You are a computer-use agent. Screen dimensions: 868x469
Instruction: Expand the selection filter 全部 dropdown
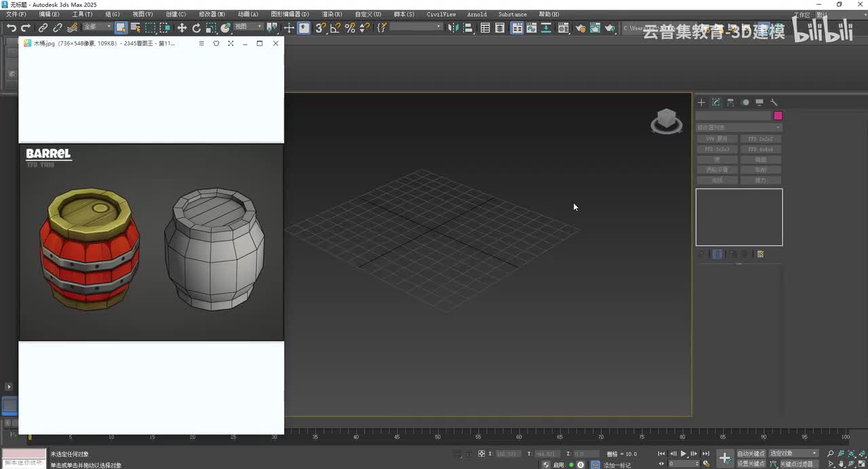pos(98,27)
